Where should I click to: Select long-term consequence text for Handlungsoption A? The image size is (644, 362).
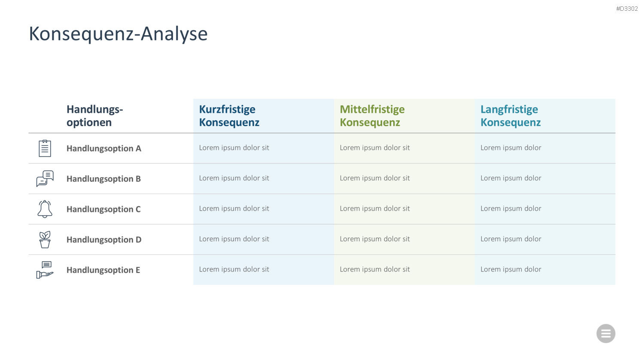coord(511,148)
